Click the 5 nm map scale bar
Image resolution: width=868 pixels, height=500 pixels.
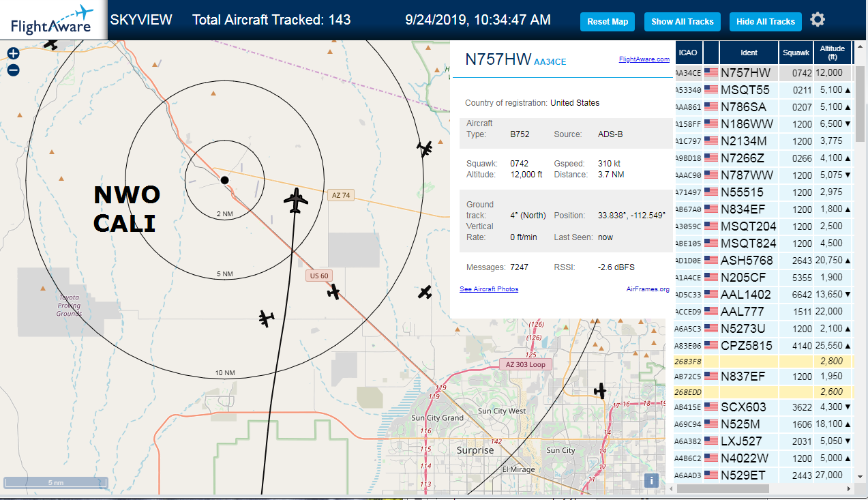[55, 482]
